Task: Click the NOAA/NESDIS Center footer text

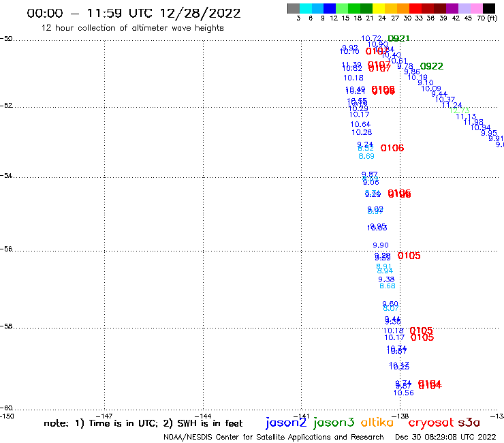Action: (x=274, y=438)
